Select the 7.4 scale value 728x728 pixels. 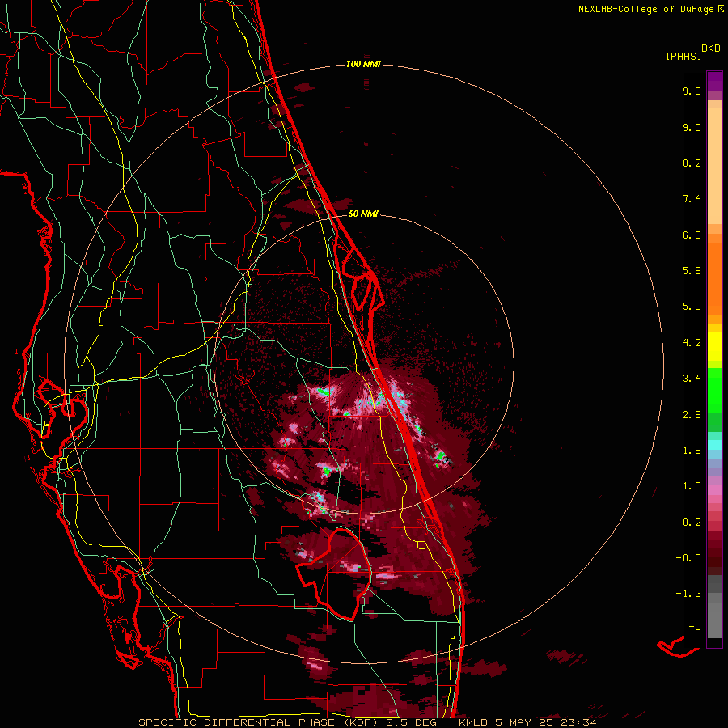692,199
